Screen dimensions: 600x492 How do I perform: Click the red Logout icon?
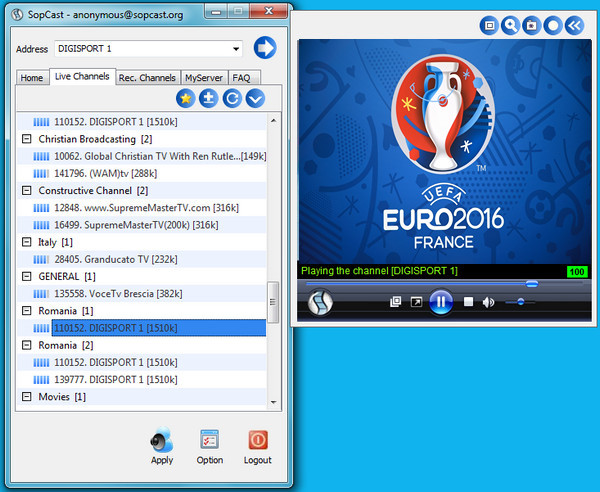coord(258,440)
